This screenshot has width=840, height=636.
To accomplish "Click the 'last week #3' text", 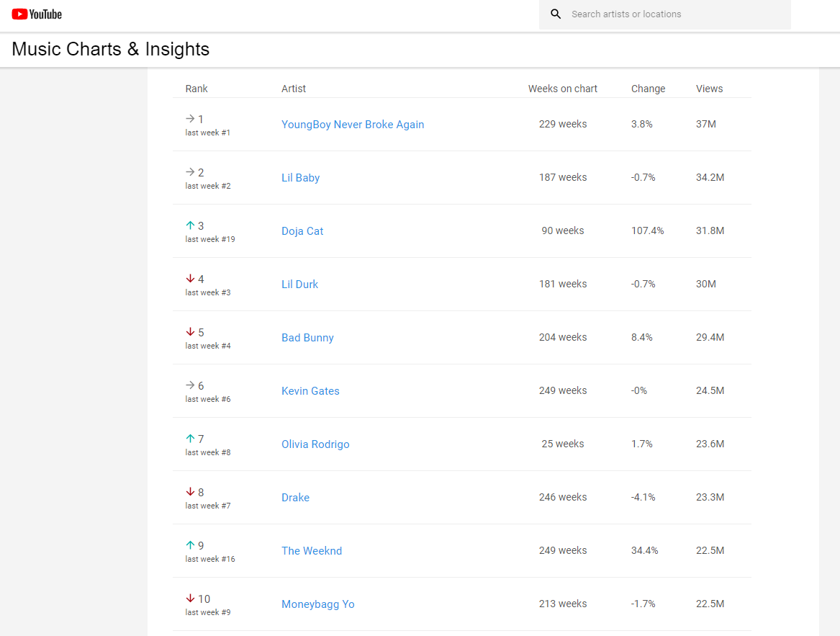I will point(208,292).
